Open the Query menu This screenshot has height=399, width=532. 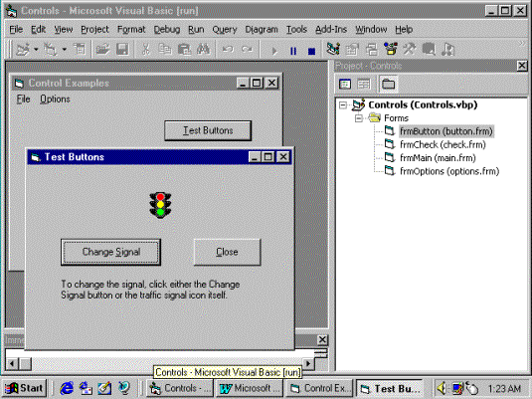point(225,30)
